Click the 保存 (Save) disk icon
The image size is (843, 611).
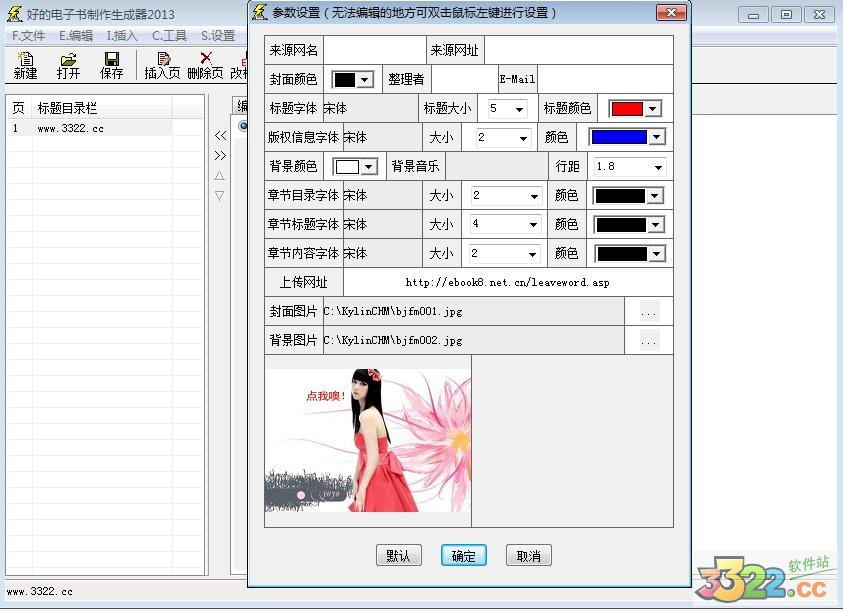[111, 65]
